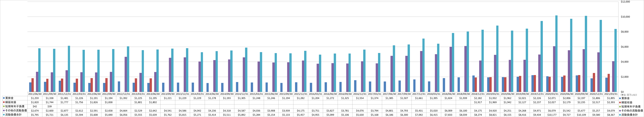This screenshot has height=117, width=644.
Task: Select the $1,820 deferred revenue cell
Action: pos(35,102)
